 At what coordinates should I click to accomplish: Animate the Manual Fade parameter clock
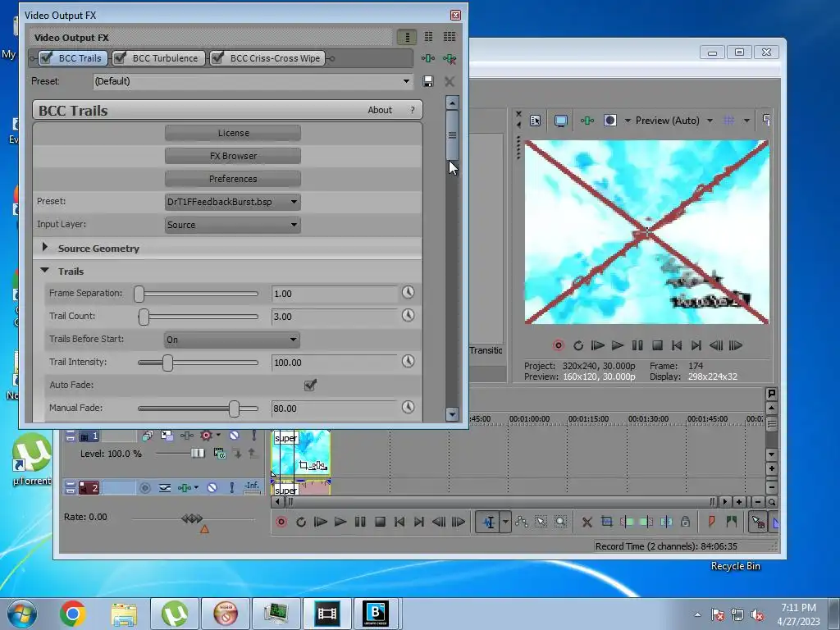[x=409, y=408]
